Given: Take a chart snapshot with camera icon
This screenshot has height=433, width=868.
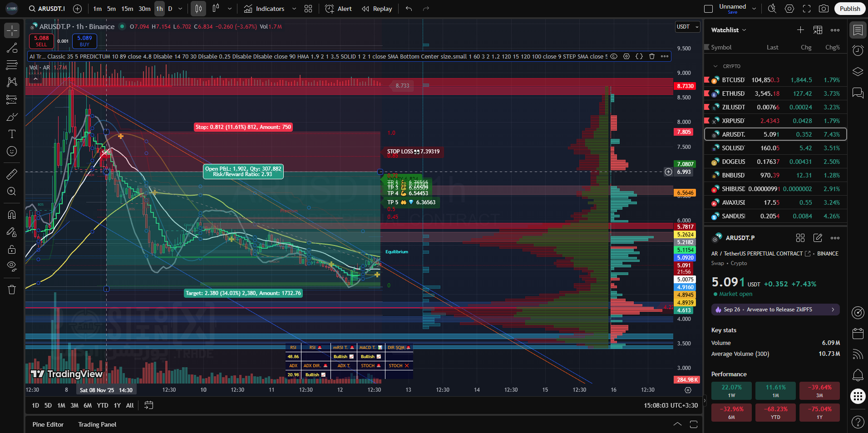Looking at the screenshot, I should pos(823,9).
